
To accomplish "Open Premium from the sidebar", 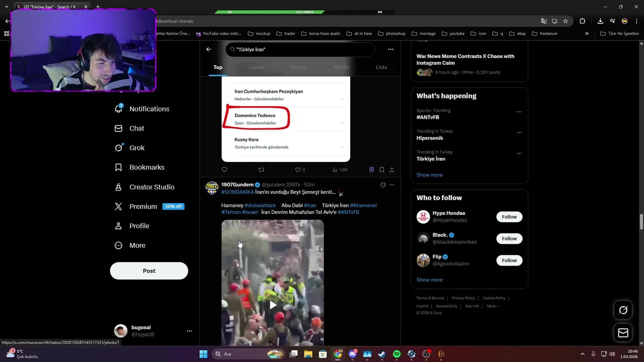I will [149, 207].
